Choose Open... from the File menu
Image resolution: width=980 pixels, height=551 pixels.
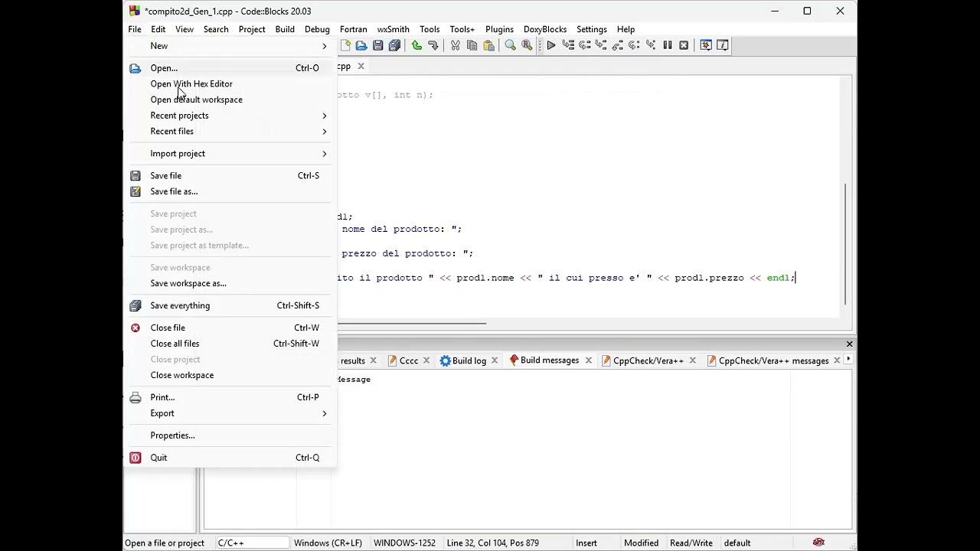pyautogui.click(x=230, y=68)
